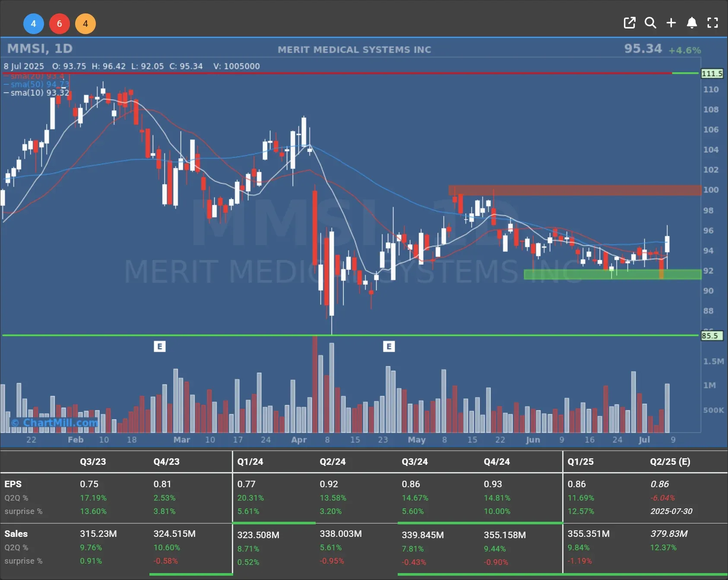Click Sales value 339.845M
The height and width of the screenshot is (580, 728).
click(423, 535)
